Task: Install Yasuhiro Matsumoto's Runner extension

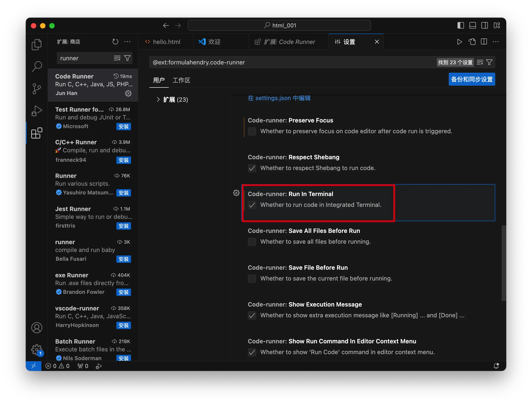Action: (x=123, y=193)
